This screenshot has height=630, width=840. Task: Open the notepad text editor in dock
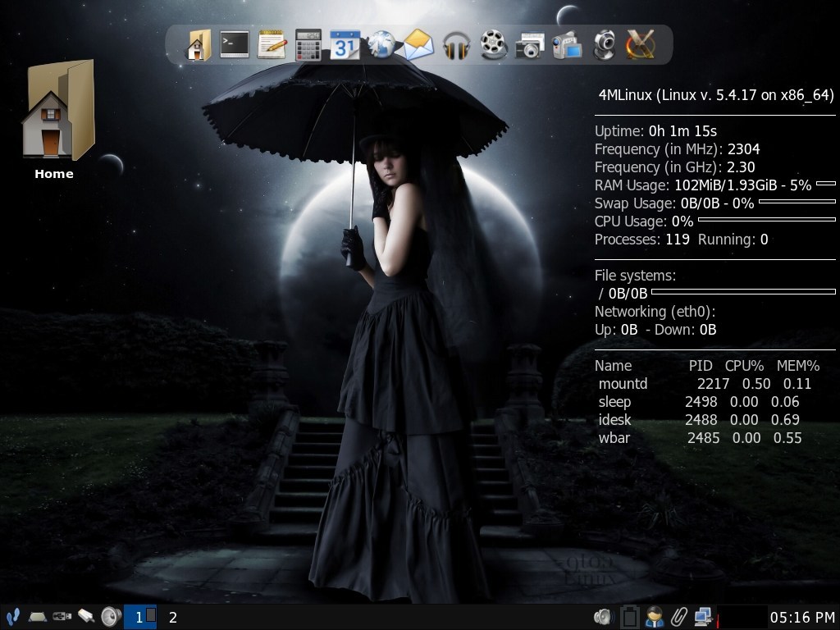(272, 44)
